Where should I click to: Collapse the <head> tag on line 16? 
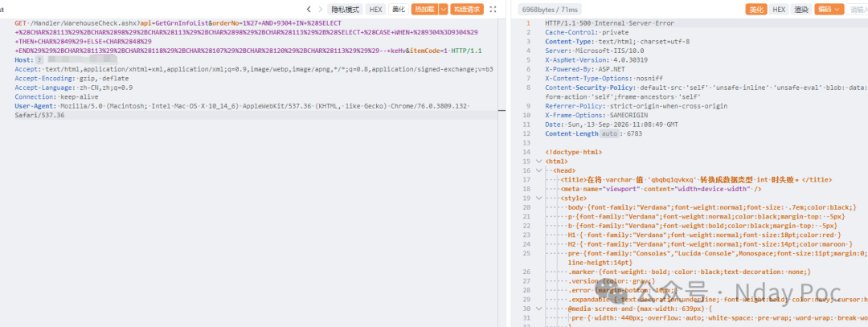[x=539, y=171]
